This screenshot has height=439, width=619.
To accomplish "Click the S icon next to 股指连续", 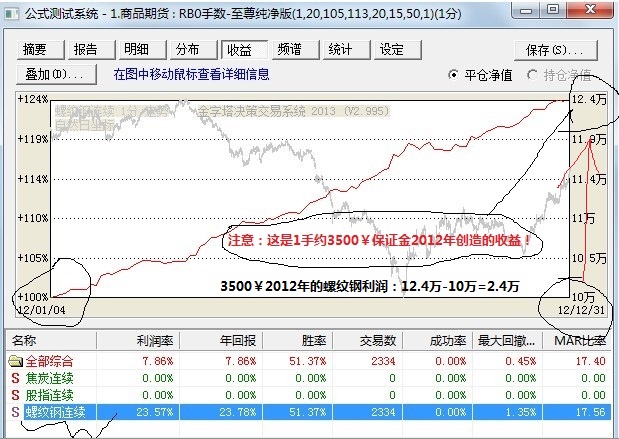I will coord(15,395).
